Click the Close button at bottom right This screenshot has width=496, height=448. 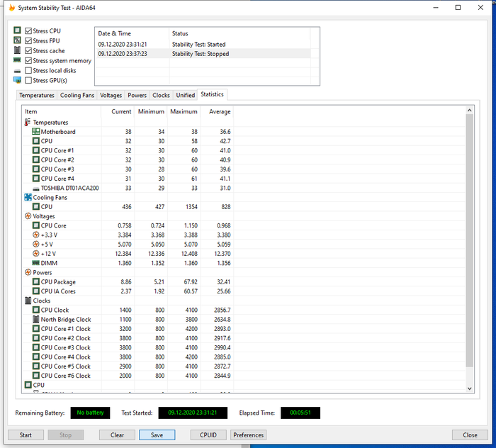(x=470, y=435)
